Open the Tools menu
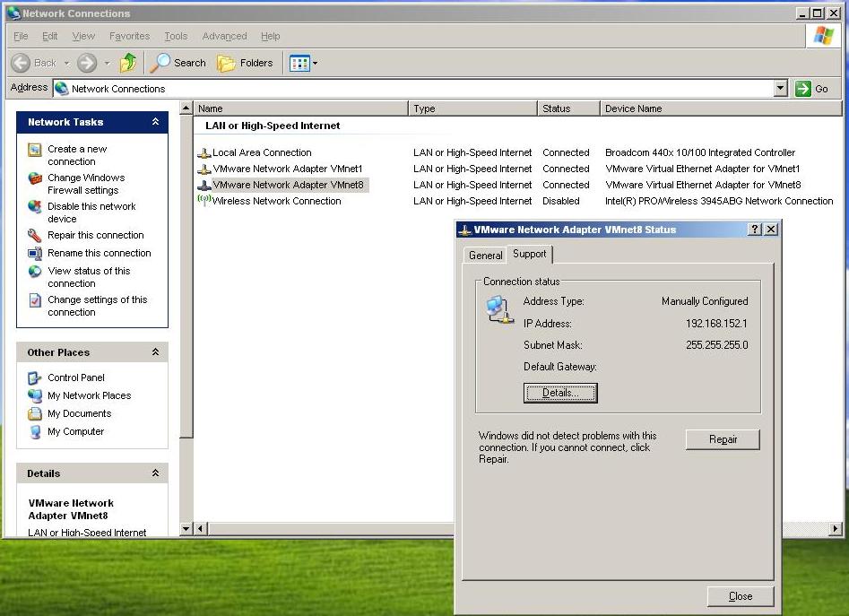 pyautogui.click(x=176, y=36)
